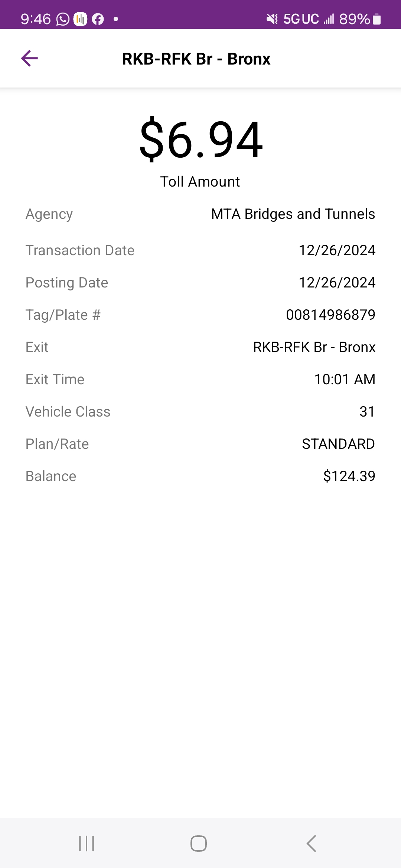Tap the RKB-RFK Br - Bronx title
The width and height of the screenshot is (401, 868).
[196, 59]
